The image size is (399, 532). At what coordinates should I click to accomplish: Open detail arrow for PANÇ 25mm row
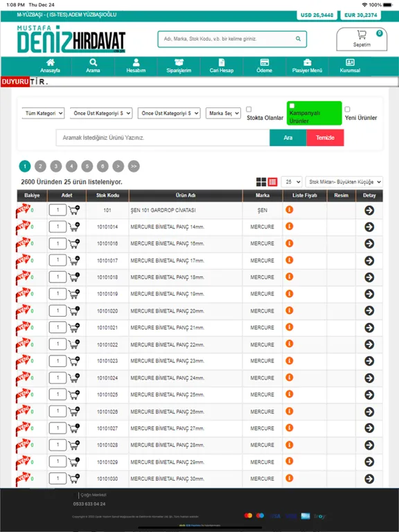(x=369, y=395)
